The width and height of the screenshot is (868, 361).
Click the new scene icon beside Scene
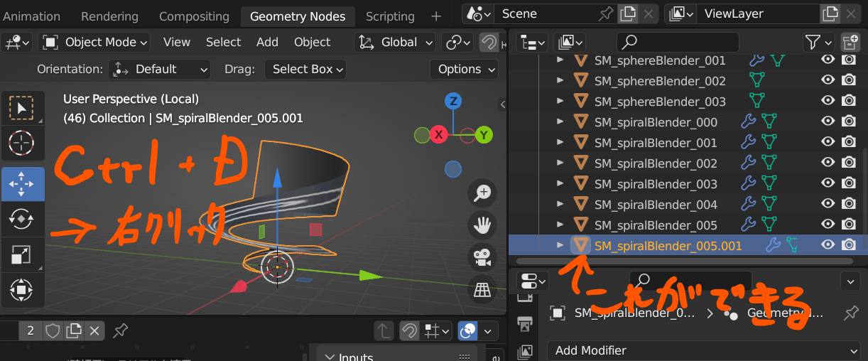[627, 14]
